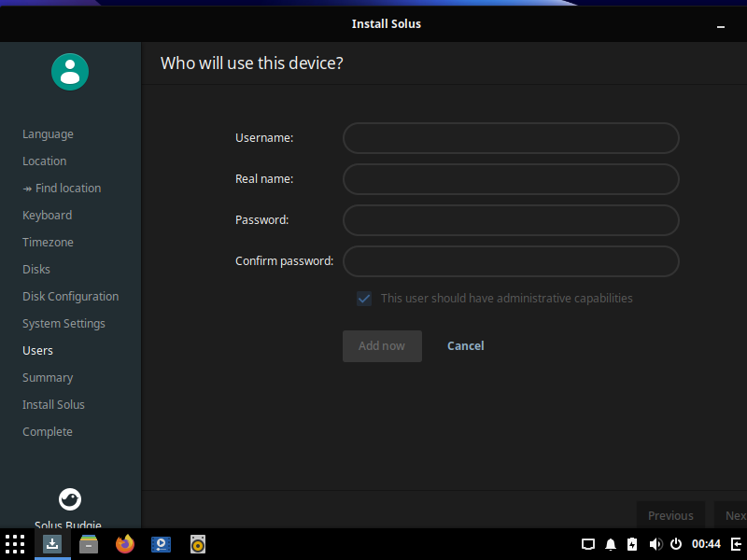
Task: Focus the Password input field
Action: [x=511, y=220]
